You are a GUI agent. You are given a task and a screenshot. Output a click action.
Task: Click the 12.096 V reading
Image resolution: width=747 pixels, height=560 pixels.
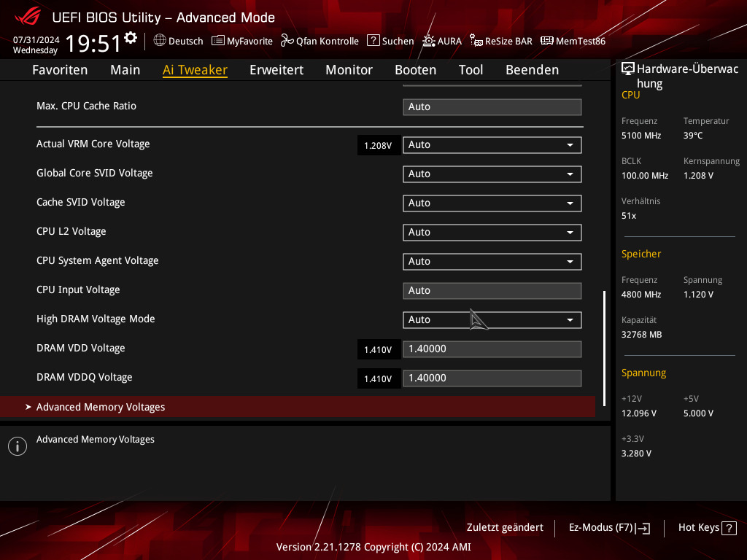(638, 413)
